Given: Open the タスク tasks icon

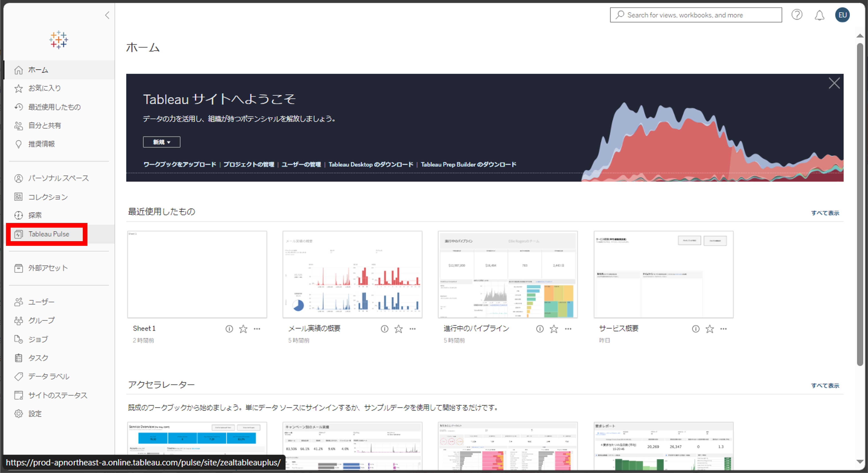Looking at the screenshot, I should coord(19,358).
